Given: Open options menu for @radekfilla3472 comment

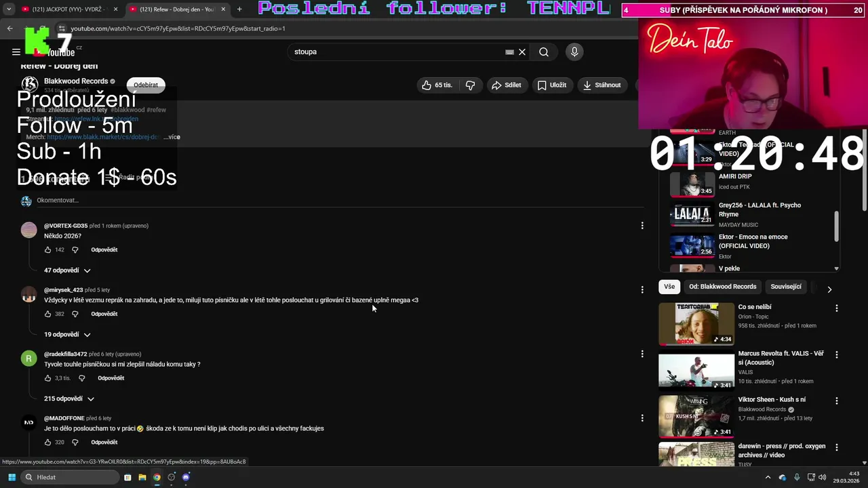Looking at the screenshot, I should (x=642, y=354).
